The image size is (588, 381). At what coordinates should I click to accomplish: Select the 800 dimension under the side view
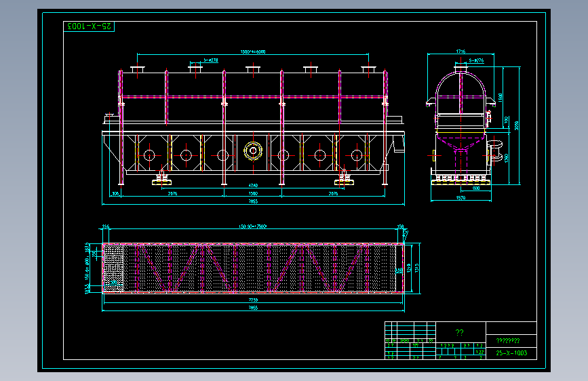tap(476, 188)
